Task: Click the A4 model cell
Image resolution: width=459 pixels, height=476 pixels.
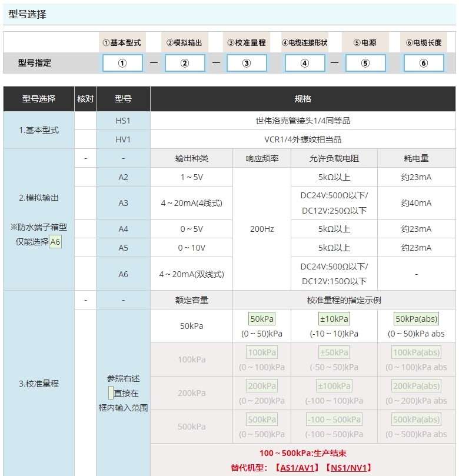Action: click(123, 229)
